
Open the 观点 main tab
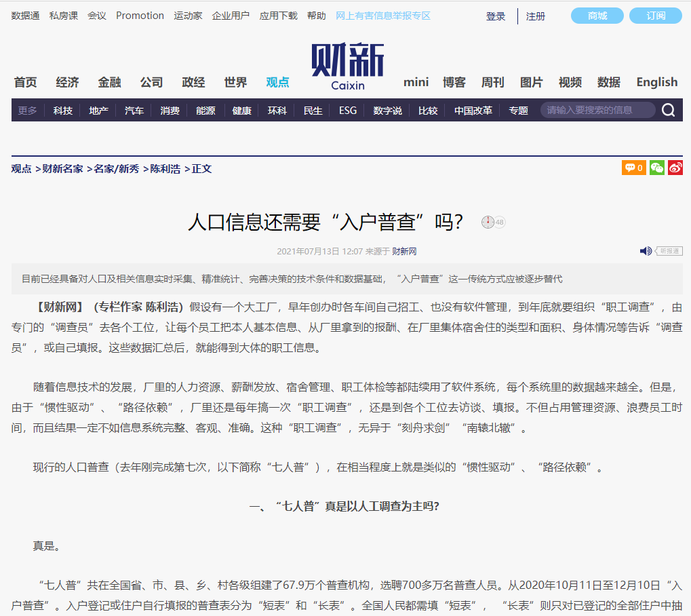tap(277, 82)
